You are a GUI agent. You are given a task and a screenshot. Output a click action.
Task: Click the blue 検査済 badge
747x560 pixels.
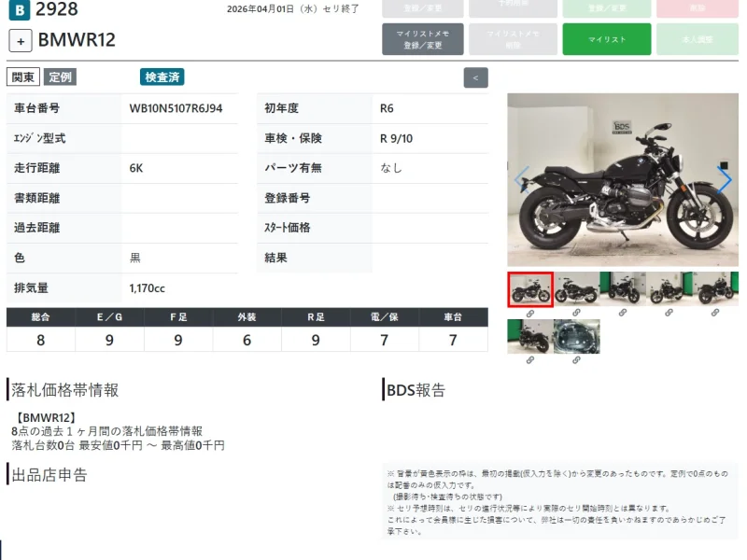pos(162,77)
